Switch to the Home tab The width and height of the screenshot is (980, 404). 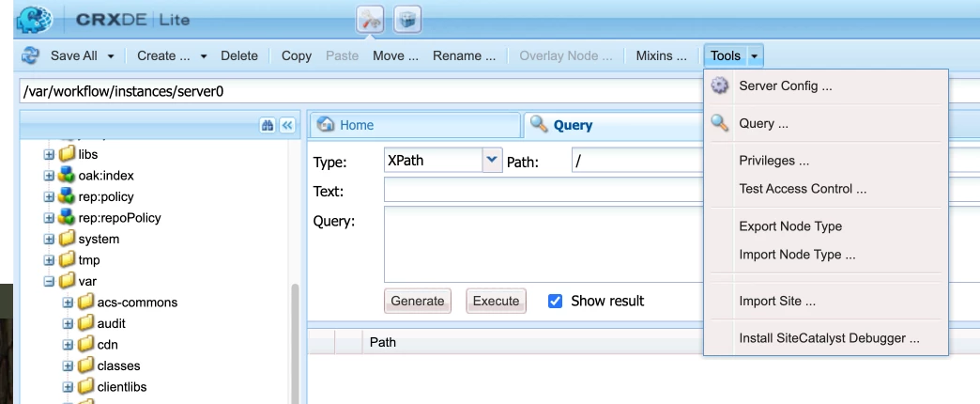pyautogui.click(x=415, y=125)
